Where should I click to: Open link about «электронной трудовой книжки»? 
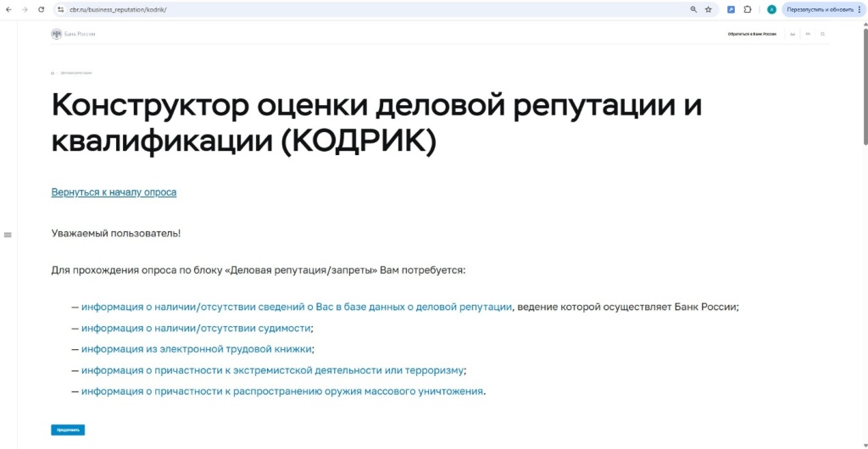point(197,349)
